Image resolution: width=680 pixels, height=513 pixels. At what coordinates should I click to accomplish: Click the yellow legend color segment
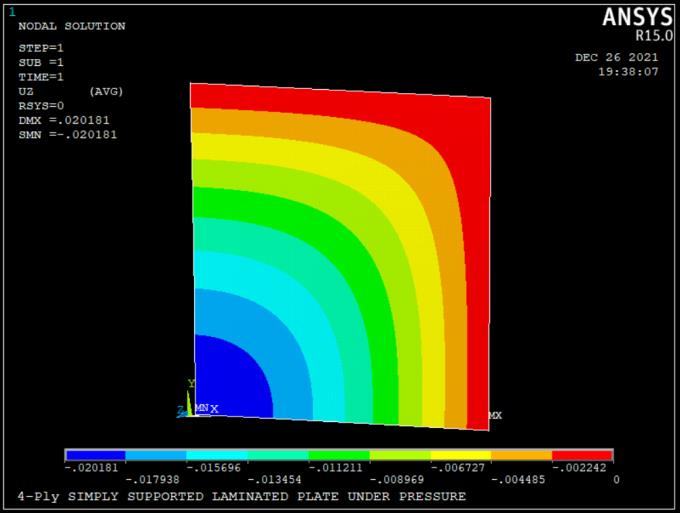(461, 455)
